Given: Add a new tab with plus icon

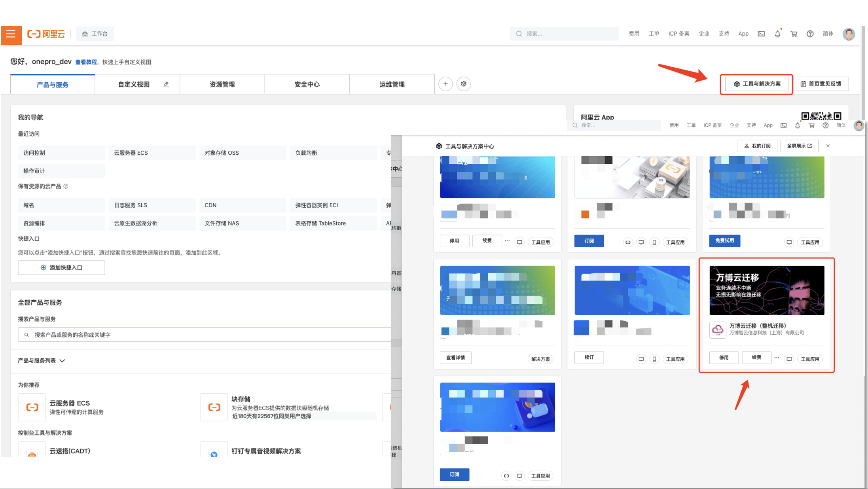Looking at the screenshot, I should [445, 84].
